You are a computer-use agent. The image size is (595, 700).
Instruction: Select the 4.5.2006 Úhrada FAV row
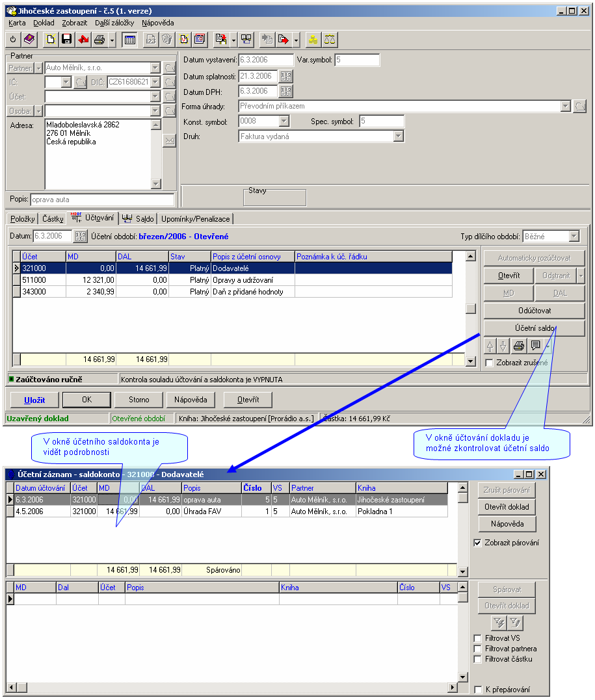click(x=227, y=512)
